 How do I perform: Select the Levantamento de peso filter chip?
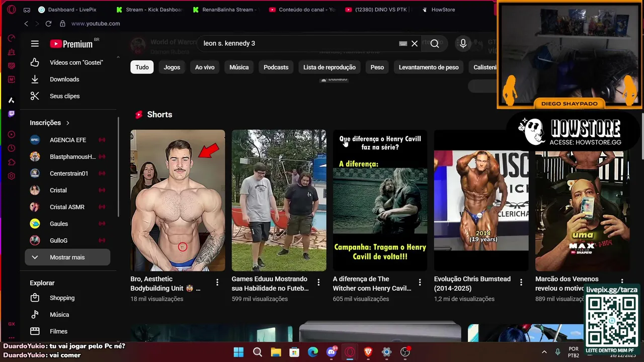click(429, 67)
